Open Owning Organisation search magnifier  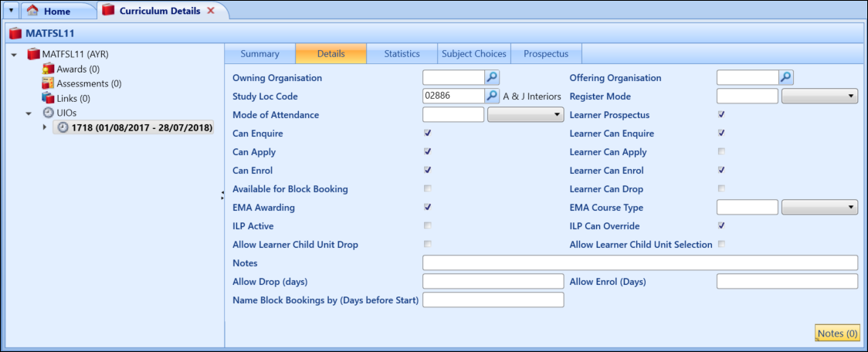click(x=492, y=77)
